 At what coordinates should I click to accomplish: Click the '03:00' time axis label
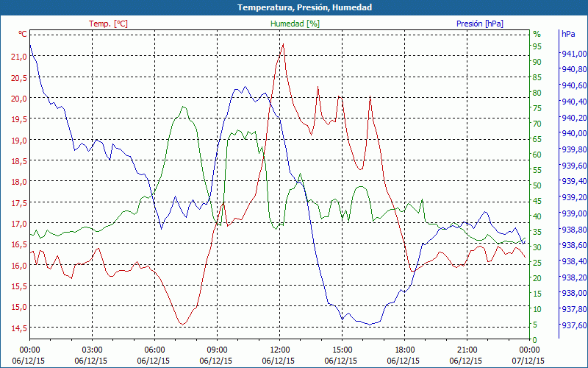[92, 350]
